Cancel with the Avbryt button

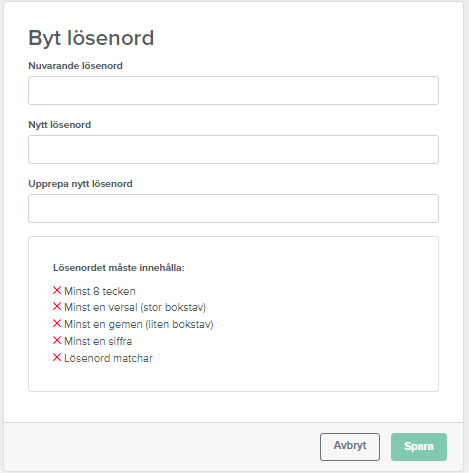click(x=350, y=447)
